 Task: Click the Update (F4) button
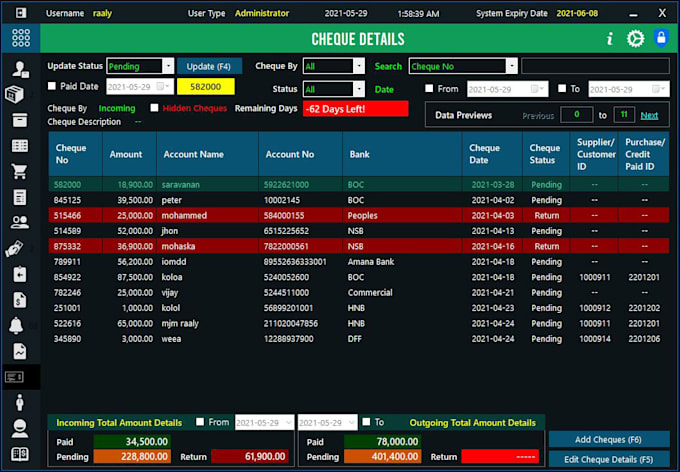(209, 66)
